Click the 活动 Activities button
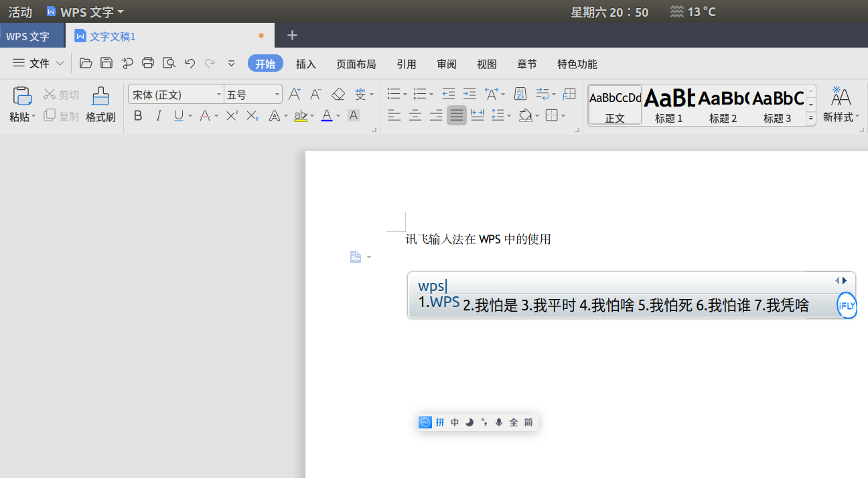This screenshot has height=478, width=868. 20,12
